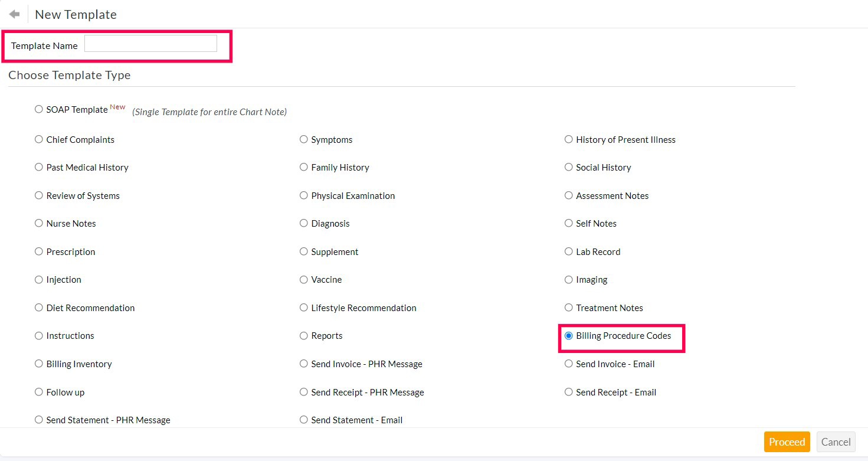Select the Vaccine option
The height and width of the screenshot is (461, 868).
coord(304,280)
